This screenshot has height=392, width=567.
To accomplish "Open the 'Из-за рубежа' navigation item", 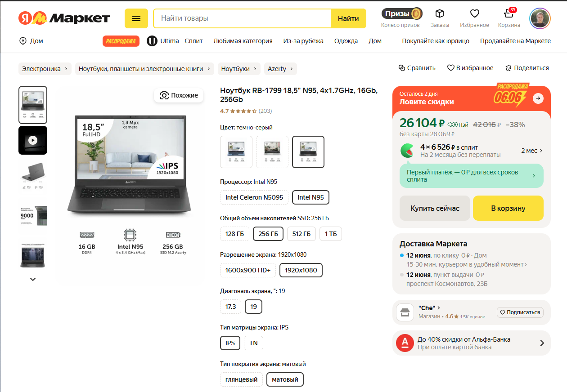I will pos(303,41).
